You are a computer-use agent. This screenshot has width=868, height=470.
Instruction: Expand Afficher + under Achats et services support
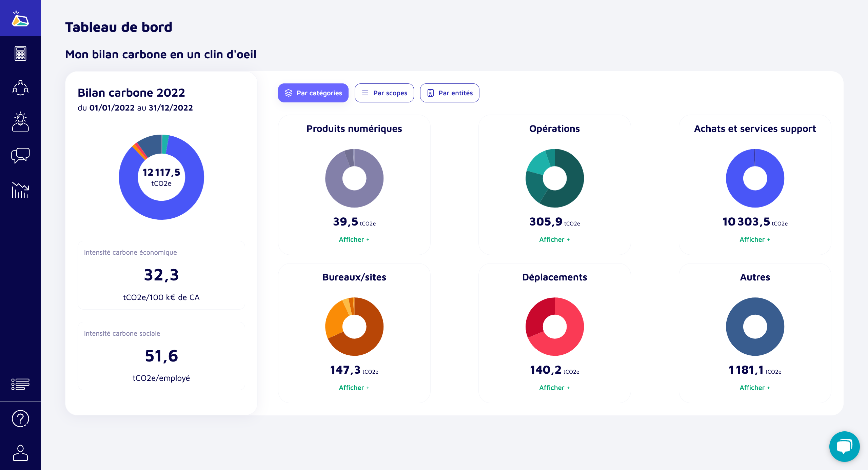(x=755, y=239)
